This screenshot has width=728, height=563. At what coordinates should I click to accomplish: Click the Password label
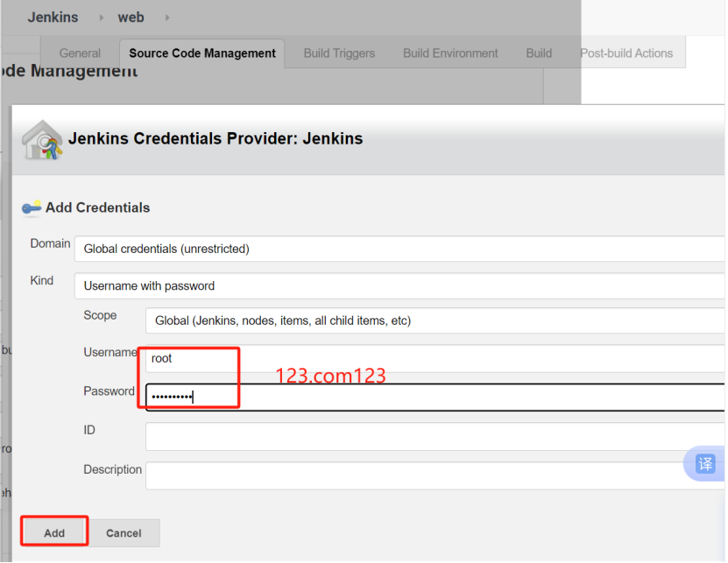coord(109,391)
